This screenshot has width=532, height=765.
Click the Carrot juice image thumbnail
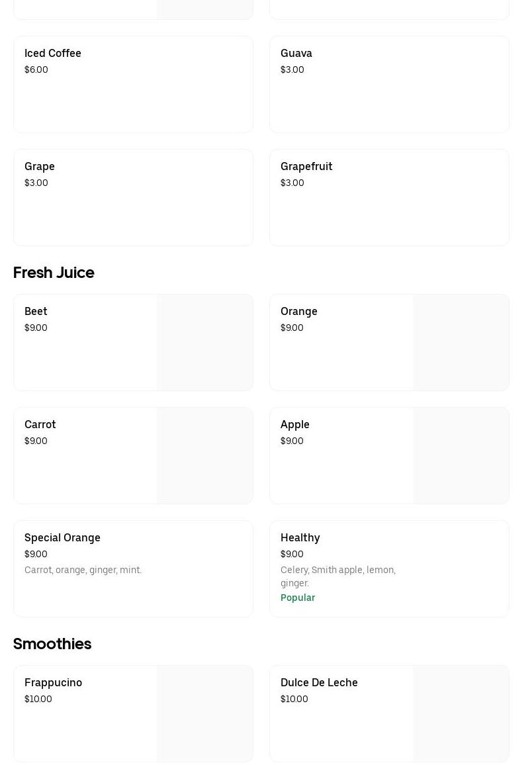tap(204, 456)
